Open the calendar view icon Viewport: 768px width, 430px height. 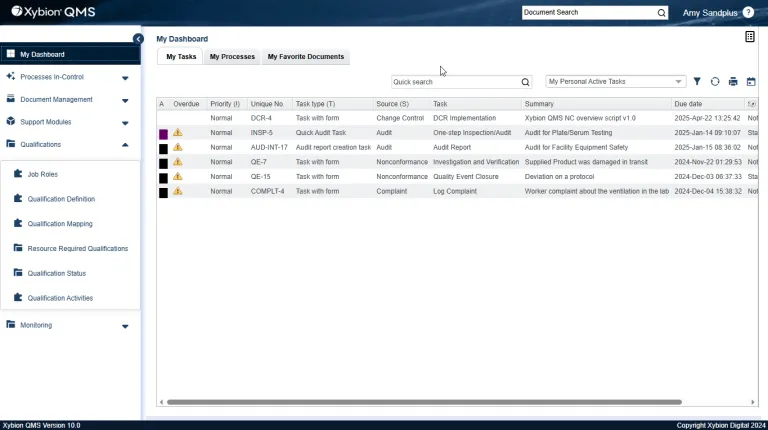[x=750, y=82]
